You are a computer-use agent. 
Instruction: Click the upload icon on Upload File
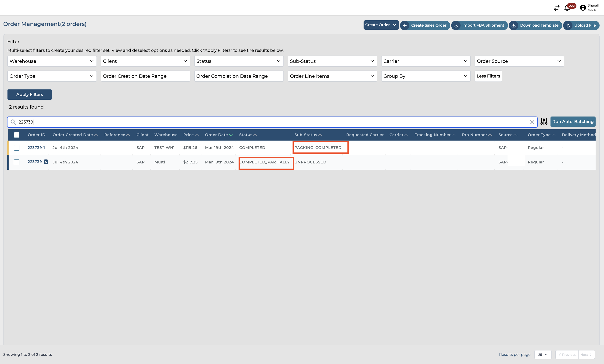(568, 25)
